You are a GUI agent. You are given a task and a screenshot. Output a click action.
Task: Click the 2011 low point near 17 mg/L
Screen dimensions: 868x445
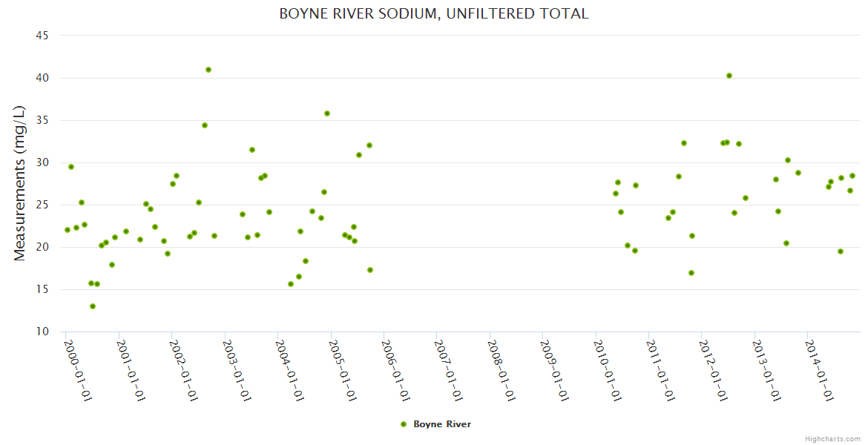pyautogui.click(x=691, y=273)
